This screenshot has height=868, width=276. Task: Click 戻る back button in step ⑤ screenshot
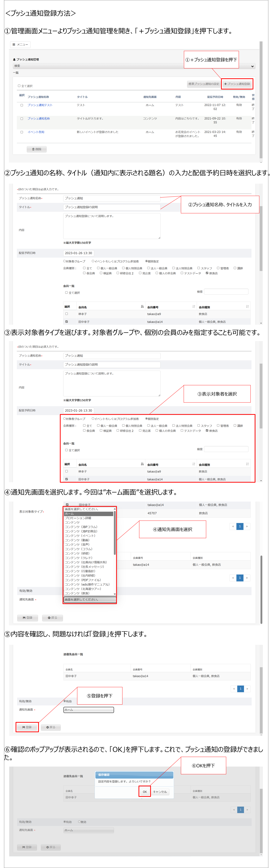coord(51,727)
